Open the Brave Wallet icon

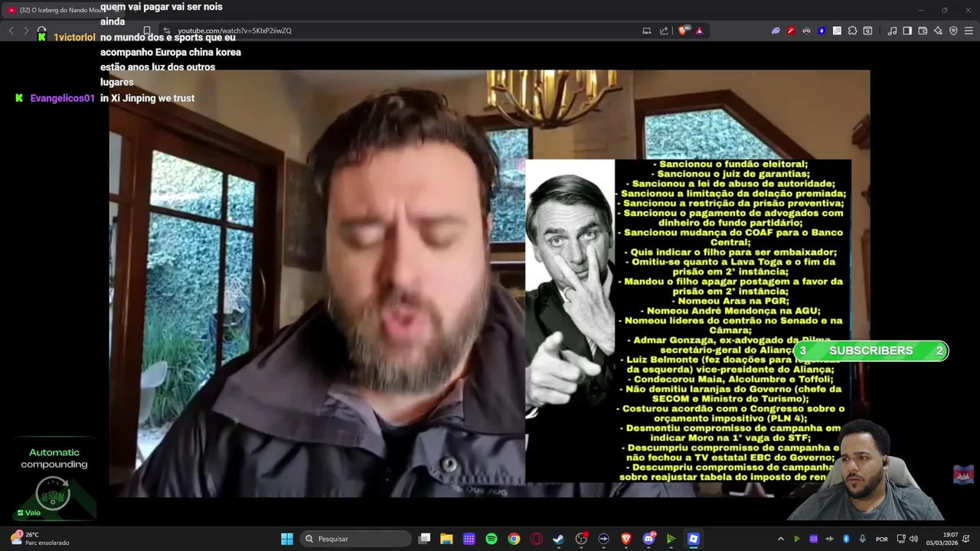click(x=923, y=31)
